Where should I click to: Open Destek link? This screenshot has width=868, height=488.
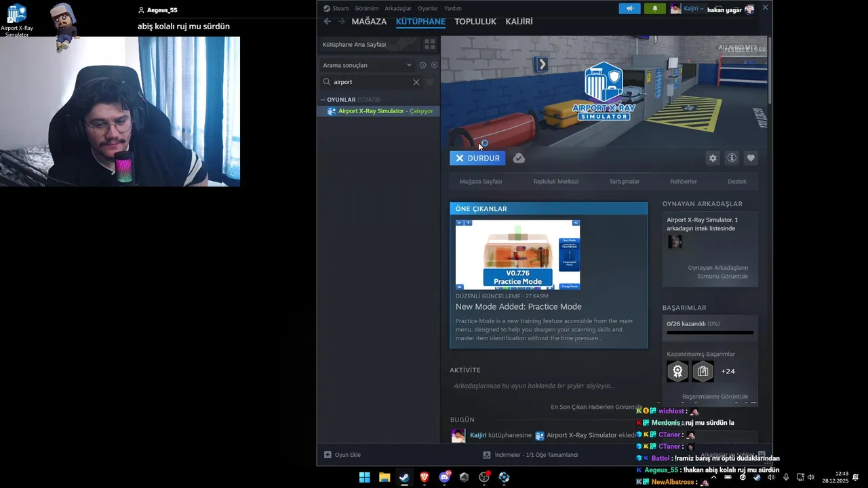[737, 182]
